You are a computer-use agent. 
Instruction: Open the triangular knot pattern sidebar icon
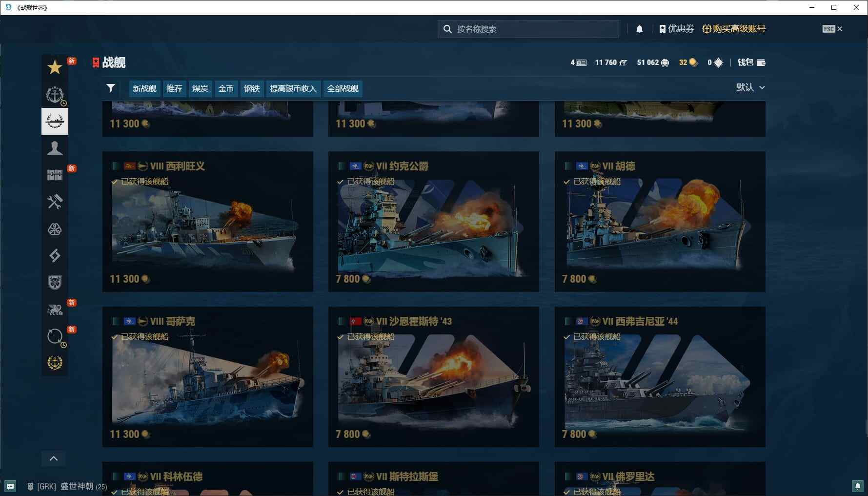pos(55,228)
